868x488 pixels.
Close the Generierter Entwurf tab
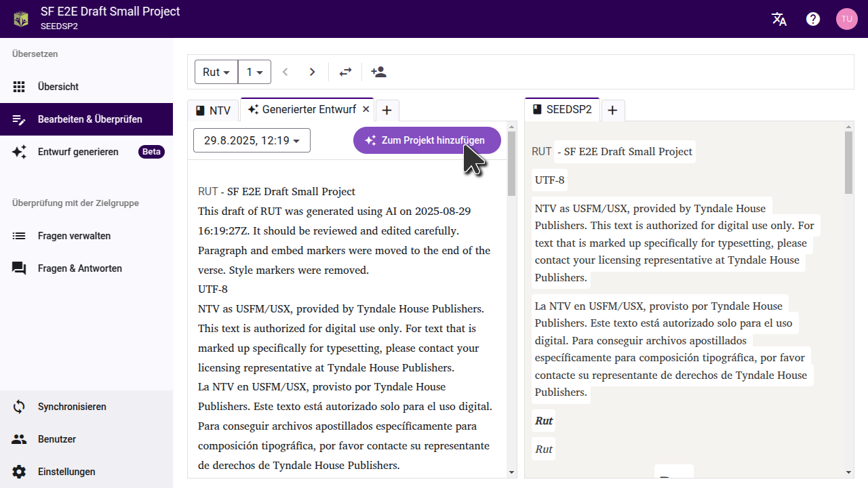pyautogui.click(x=366, y=109)
